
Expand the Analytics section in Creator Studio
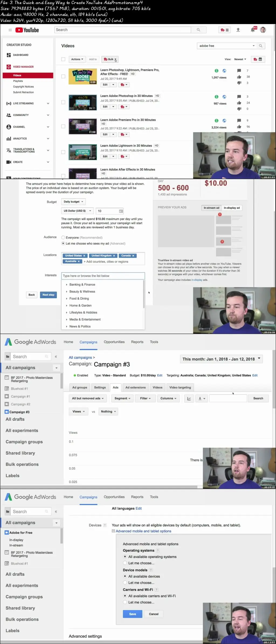coord(48,139)
